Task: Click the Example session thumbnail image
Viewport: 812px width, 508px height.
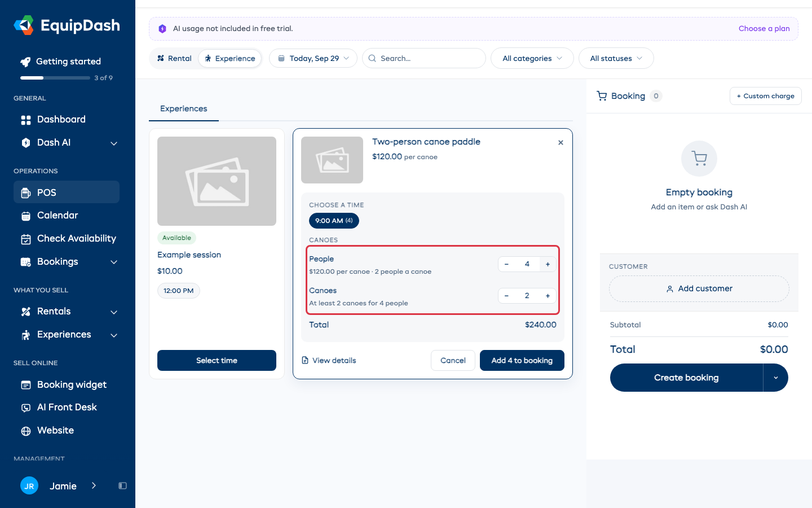Action: (217, 181)
